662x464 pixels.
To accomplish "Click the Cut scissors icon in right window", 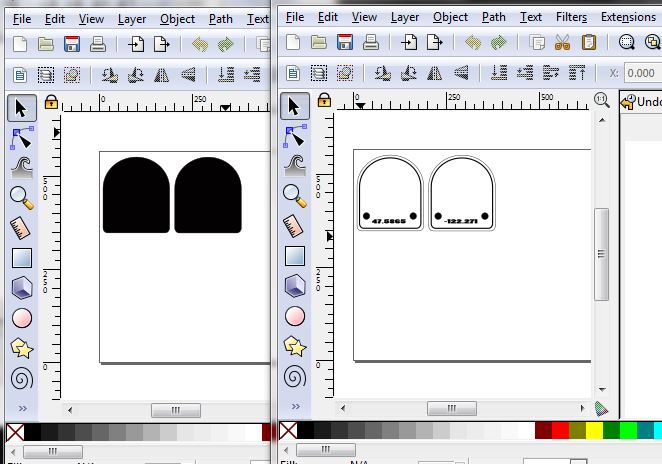I will click(562, 43).
